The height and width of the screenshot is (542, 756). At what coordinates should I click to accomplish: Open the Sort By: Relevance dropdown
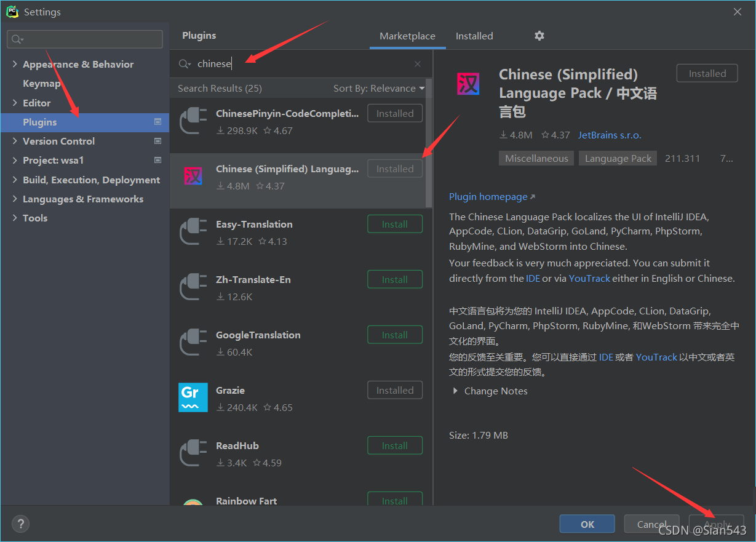pyautogui.click(x=379, y=88)
